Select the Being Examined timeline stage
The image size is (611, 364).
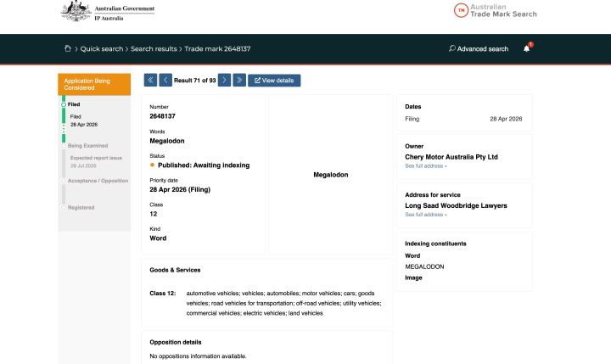click(87, 146)
